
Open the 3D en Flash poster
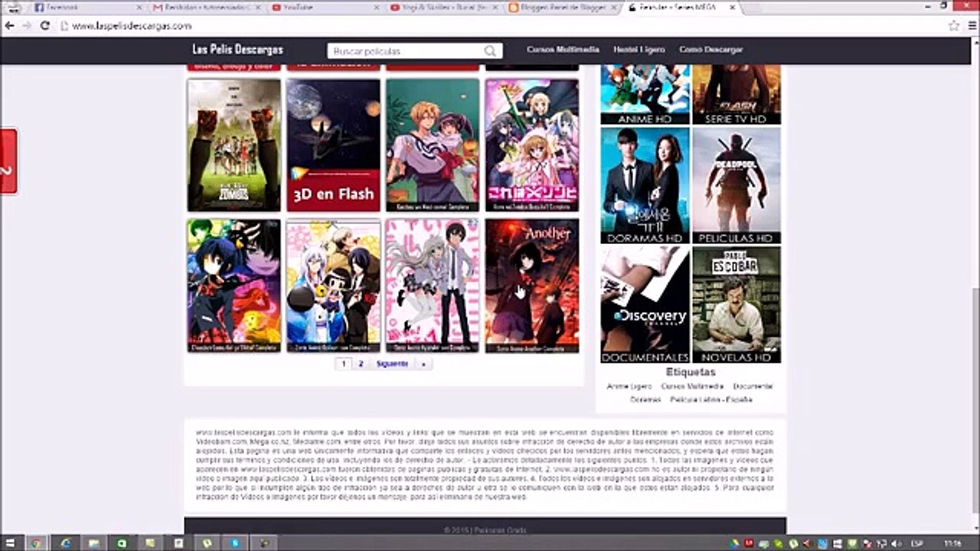click(x=333, y=145)
